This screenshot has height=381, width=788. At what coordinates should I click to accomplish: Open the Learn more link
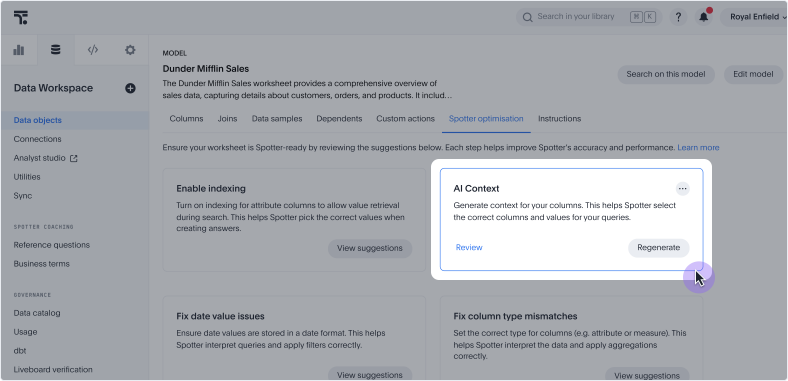[x=698, y=148]
